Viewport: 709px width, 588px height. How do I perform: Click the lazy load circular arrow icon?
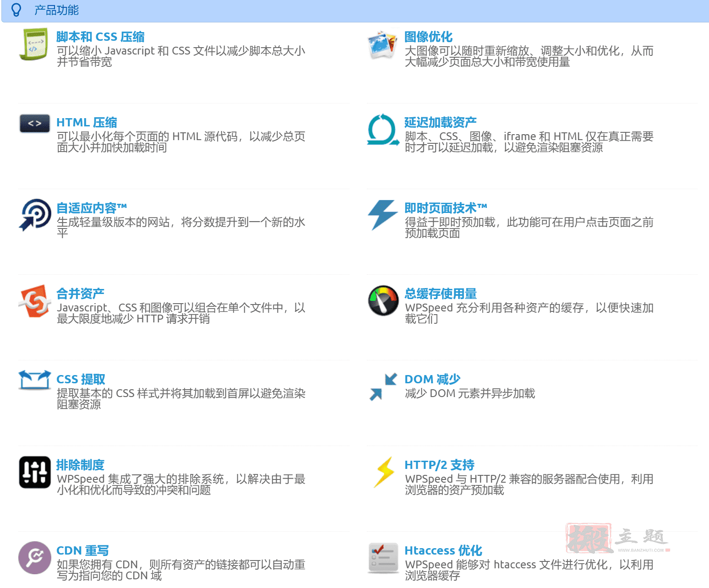click(x=383, y=130)
